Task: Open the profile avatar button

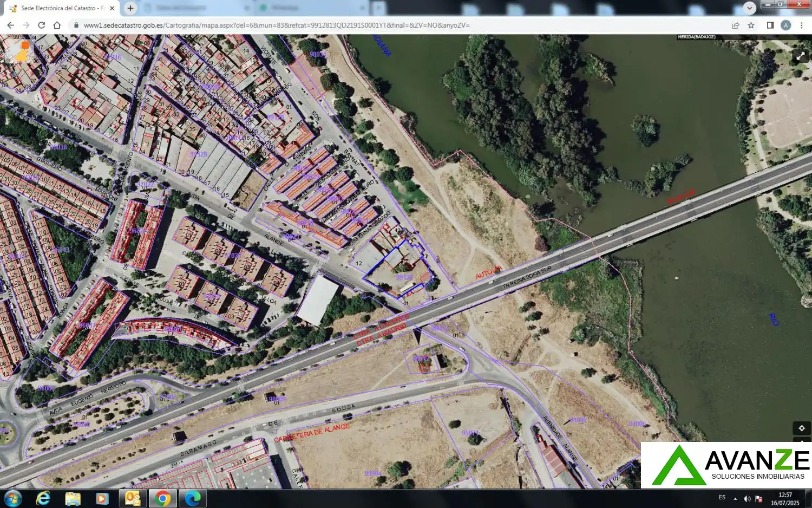Action: coord(786,25)
